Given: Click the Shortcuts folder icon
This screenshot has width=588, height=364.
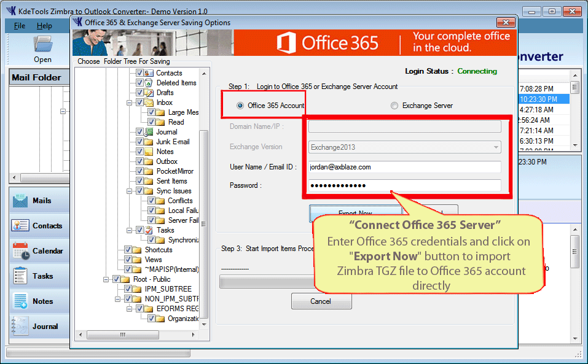Looking at the screenshot, I should pos(137,250).
